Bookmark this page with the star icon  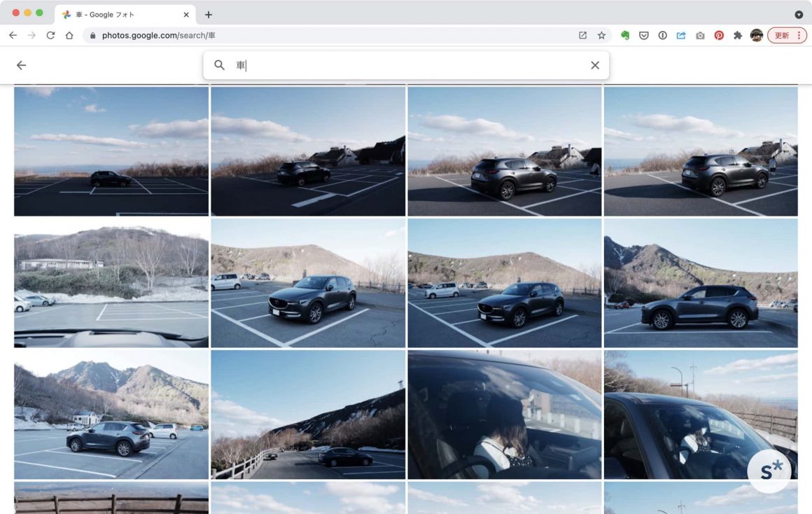pos(601,35)
